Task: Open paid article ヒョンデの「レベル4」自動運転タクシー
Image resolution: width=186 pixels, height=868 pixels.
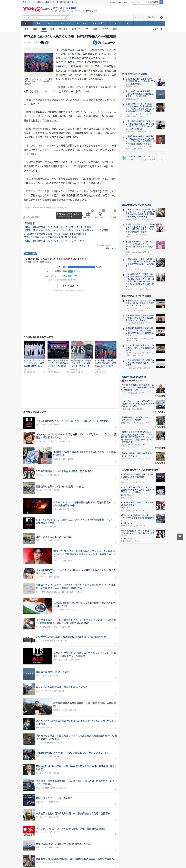Action: pos(138,404)
